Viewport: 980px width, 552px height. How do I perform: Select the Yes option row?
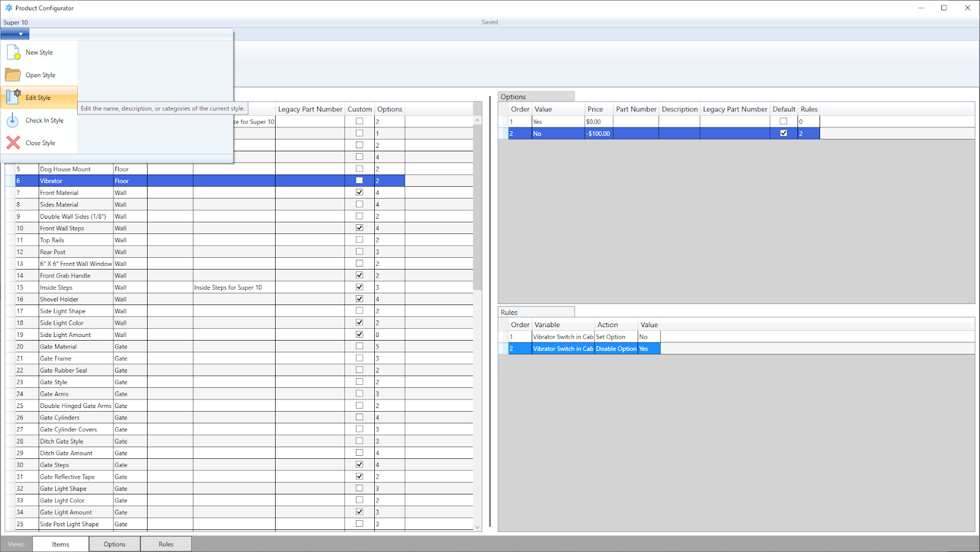pos(557,121)
